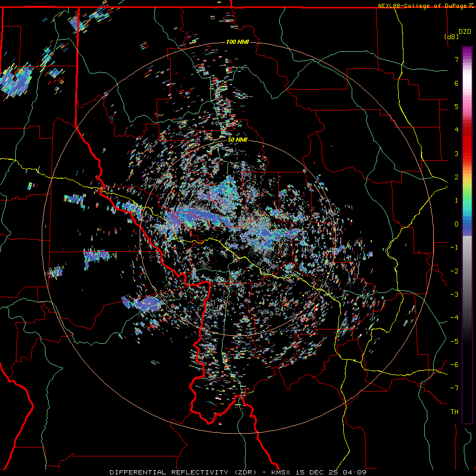Click the -4 value on color scale

(454, 318)
